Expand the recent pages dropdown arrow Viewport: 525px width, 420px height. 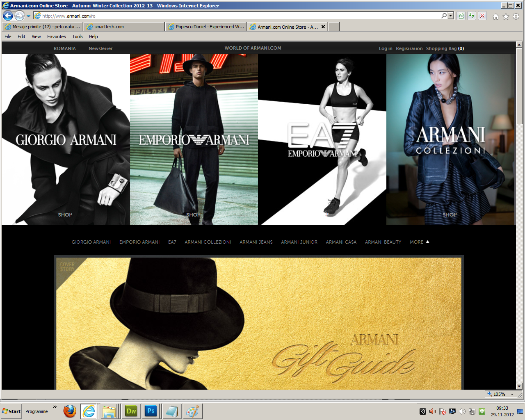point(28,16)
